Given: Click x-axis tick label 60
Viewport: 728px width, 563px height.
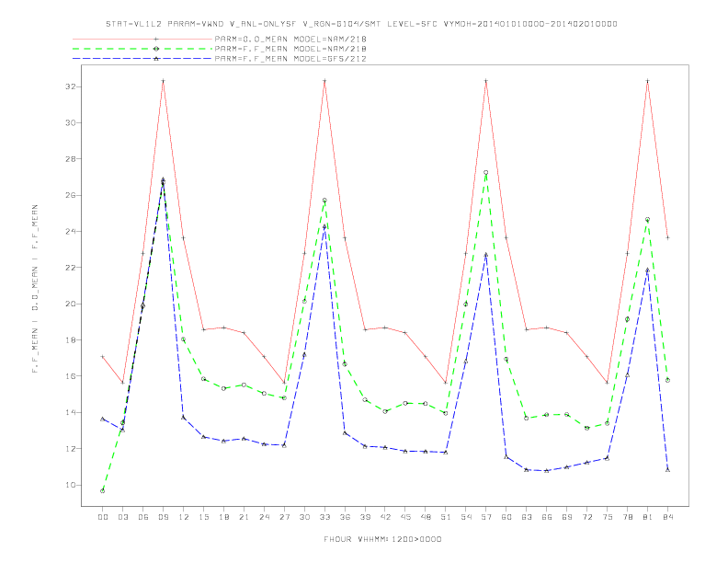Looking at the screenshot, I should pos(506,517).
